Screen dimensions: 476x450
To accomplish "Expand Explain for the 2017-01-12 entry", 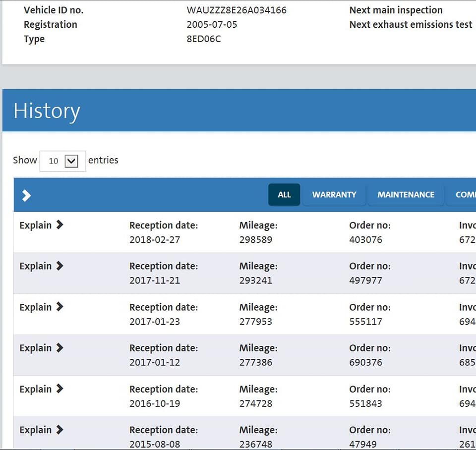I will tap(41, 348).
